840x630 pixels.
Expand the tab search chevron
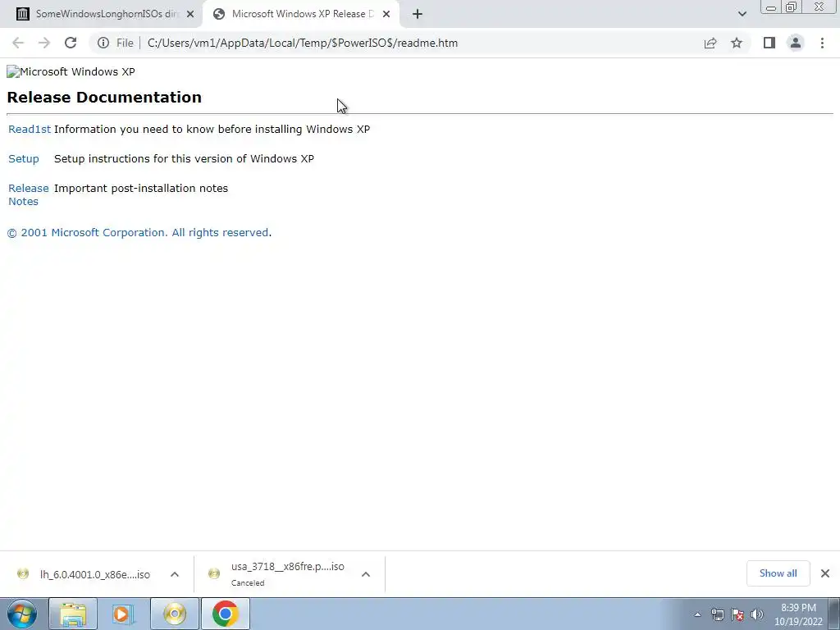(742, 14)
